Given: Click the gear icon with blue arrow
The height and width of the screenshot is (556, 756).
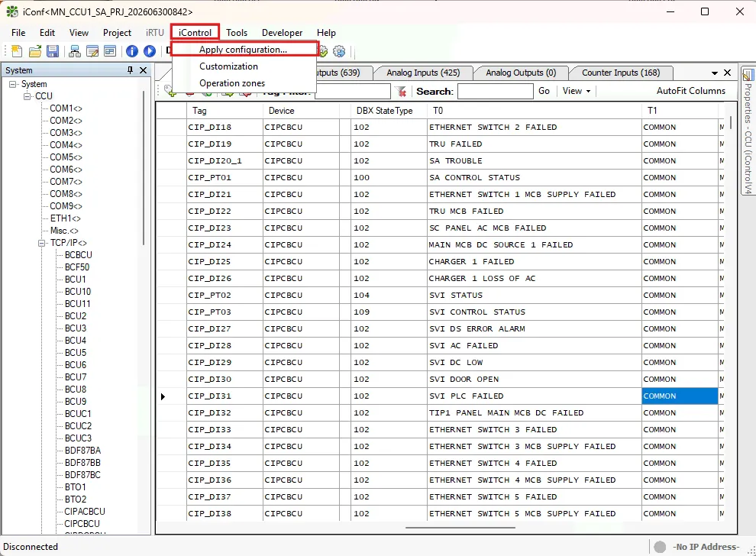Looking at the screenshot, I should click(339, 51).
